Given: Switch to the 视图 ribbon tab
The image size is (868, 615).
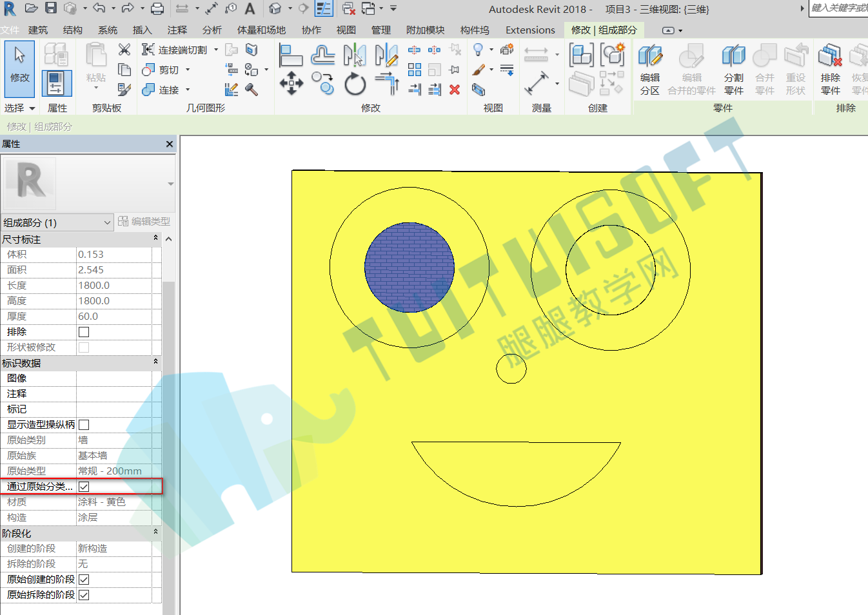Looking at the screenshot, I should pos(346,30).
